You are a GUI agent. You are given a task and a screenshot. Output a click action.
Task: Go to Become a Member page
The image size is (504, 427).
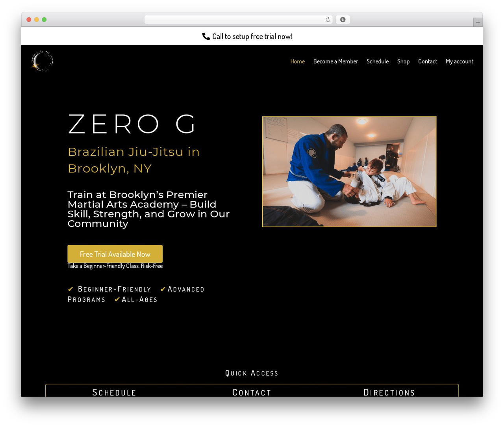click(335, 61)
